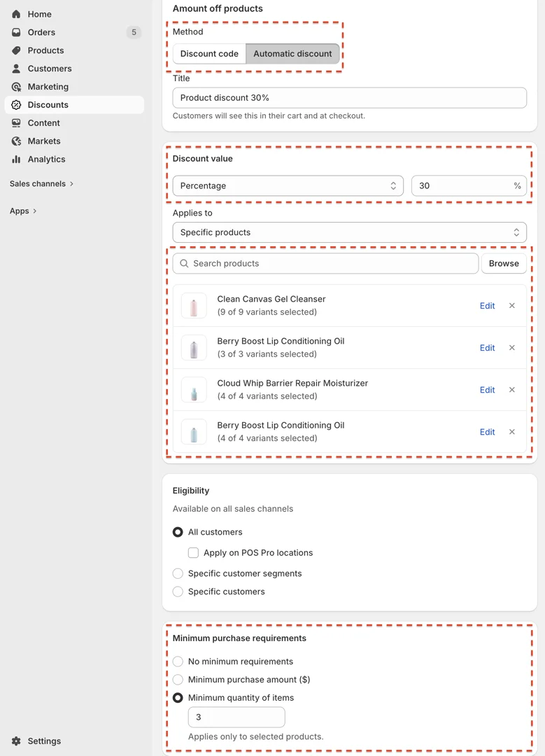Click the Markets globe icon
The image size is (545, 756).
16,141
